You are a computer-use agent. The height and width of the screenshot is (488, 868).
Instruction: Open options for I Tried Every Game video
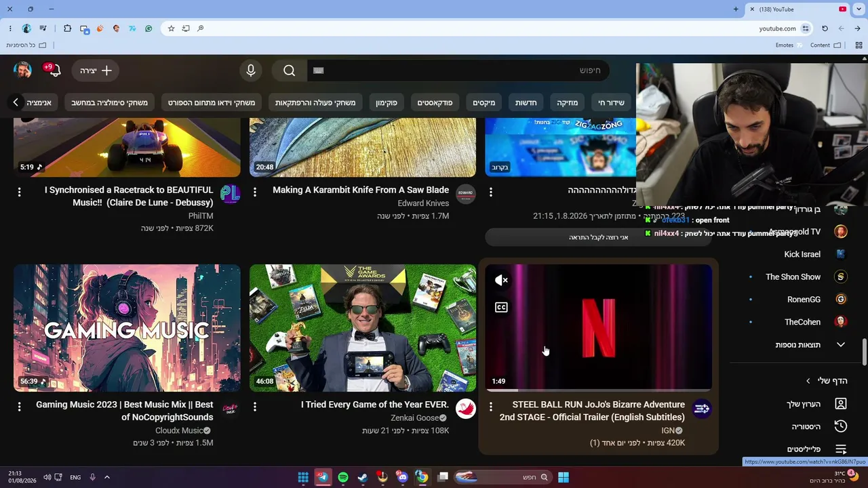pyautogui.click(x=255, y=407)
